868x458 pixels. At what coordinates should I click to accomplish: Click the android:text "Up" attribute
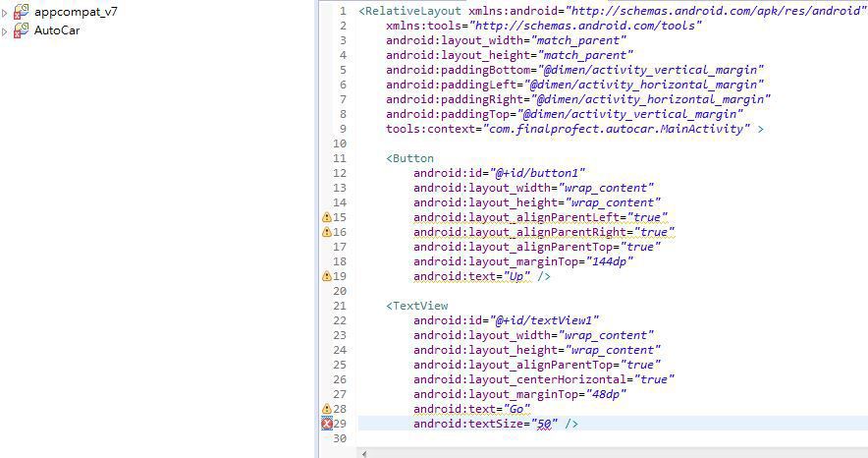(471, 276)
